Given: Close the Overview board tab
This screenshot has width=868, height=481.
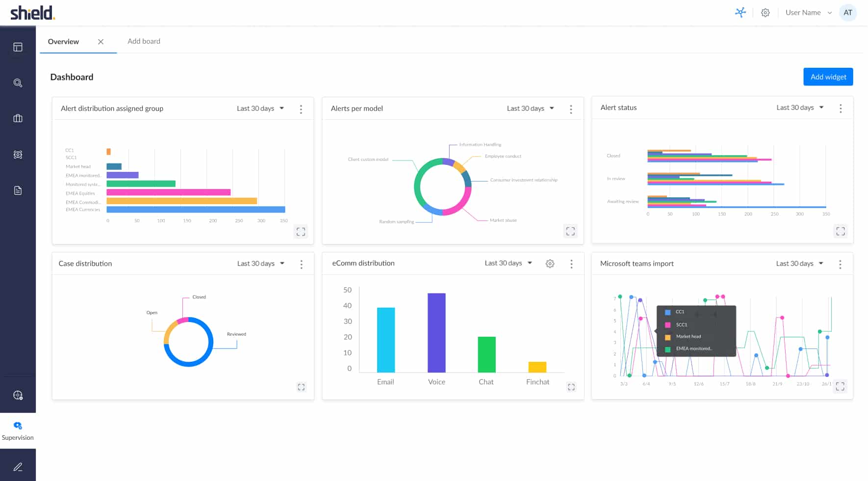Looking at the screenshot, I should pos(101,42).
